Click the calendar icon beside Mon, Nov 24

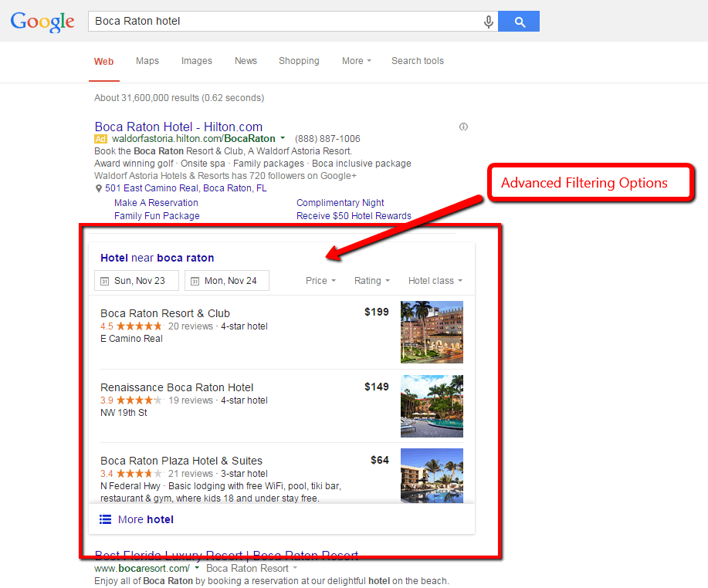[x=195, y=281]
